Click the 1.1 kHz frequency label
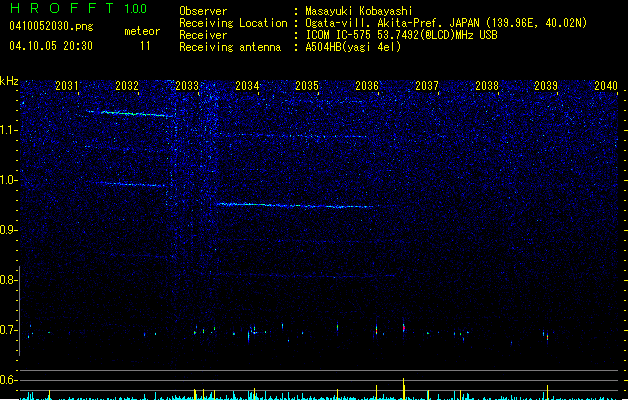The image size is (629, 400). (x=8, y=130)
